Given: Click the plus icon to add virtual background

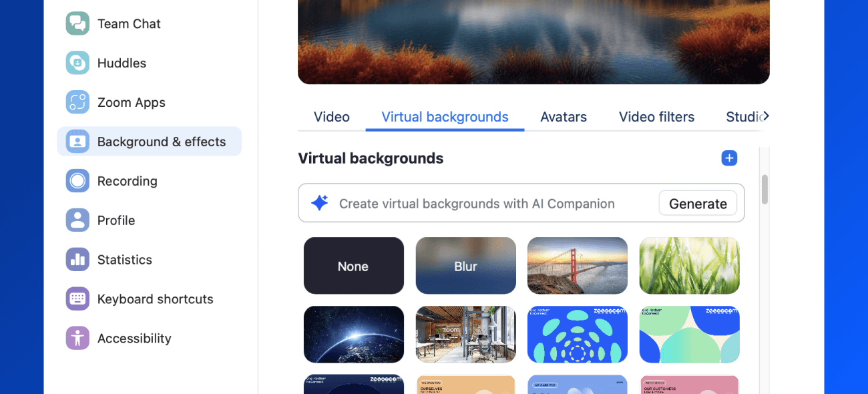Looking at the screenshot, I should [x=729, y=158].
